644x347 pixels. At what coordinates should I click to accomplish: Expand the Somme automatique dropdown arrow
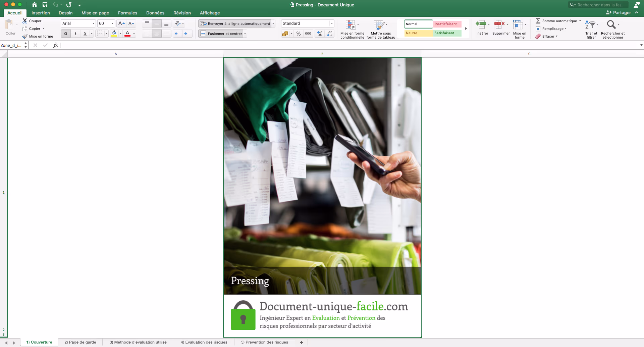tap(580, 21)
